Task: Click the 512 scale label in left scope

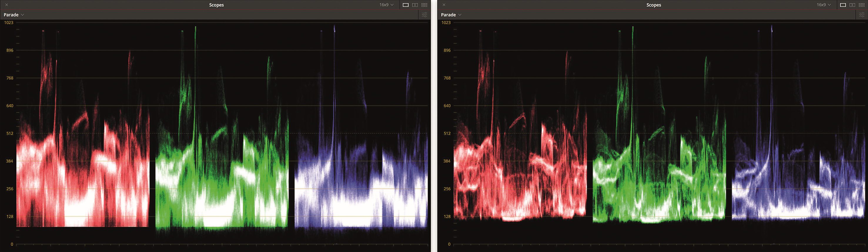Action: coord(10,133)
